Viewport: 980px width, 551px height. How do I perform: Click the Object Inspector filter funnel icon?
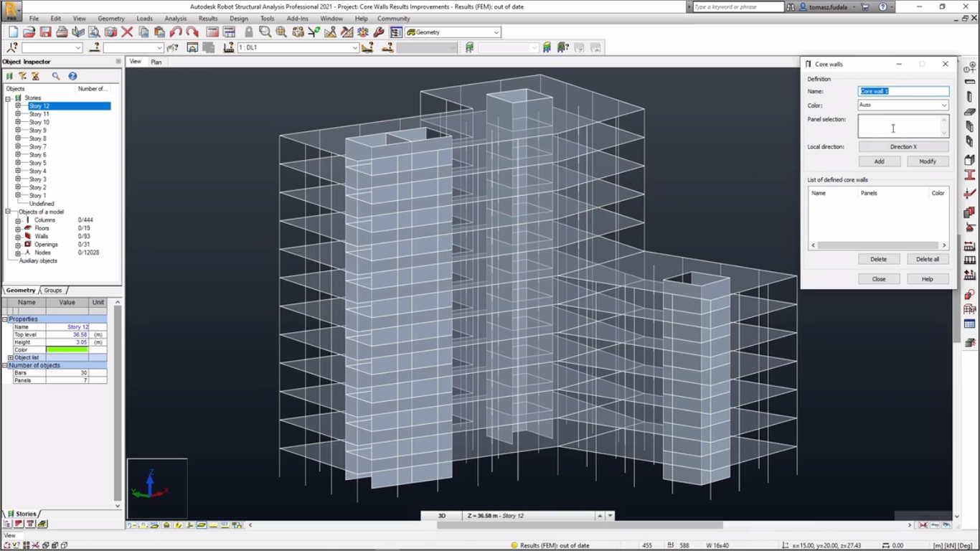(22, 76)
